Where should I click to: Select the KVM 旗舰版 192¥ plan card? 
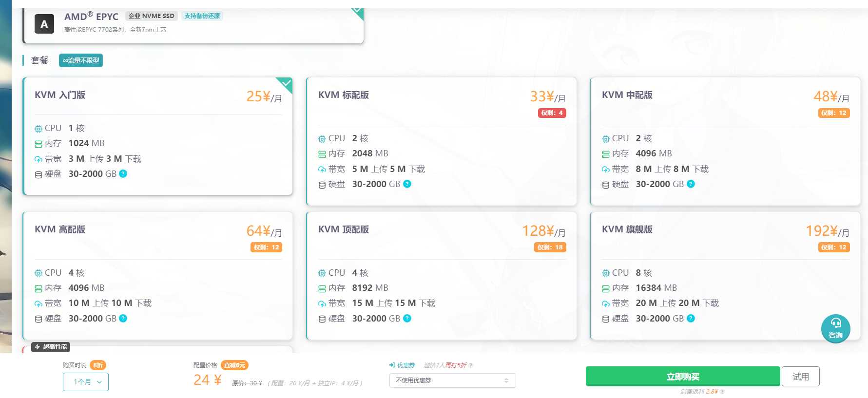[725, 276]
